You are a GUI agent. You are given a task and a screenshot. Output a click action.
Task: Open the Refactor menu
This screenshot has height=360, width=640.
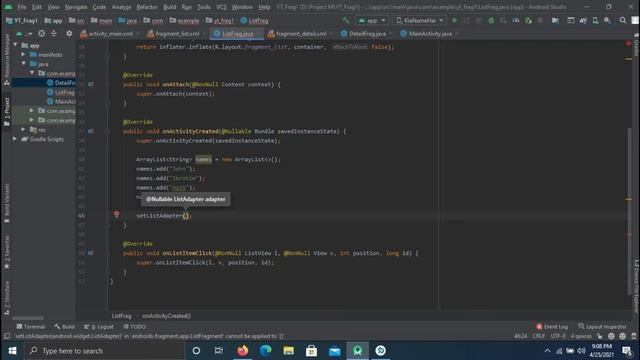[x=147, y=7]
